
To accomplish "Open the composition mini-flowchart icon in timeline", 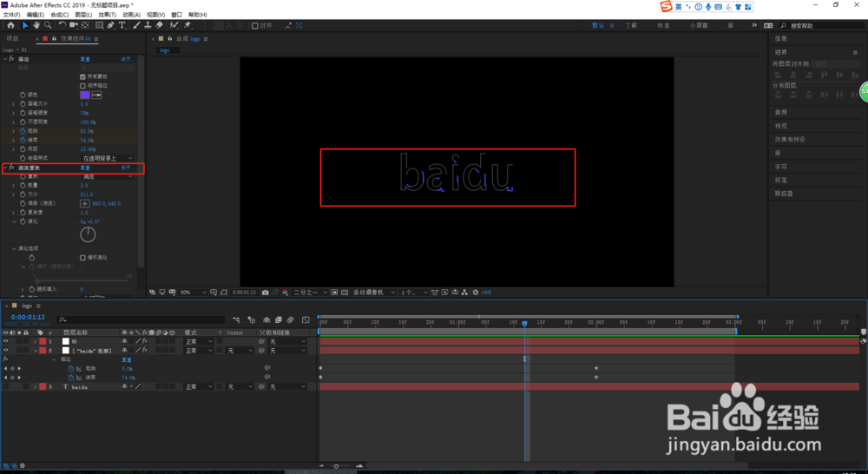I will coord(236,320).
